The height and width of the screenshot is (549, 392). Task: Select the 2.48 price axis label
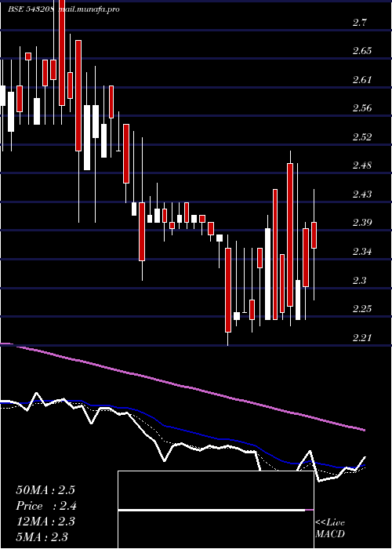click(x=362, y=165)
